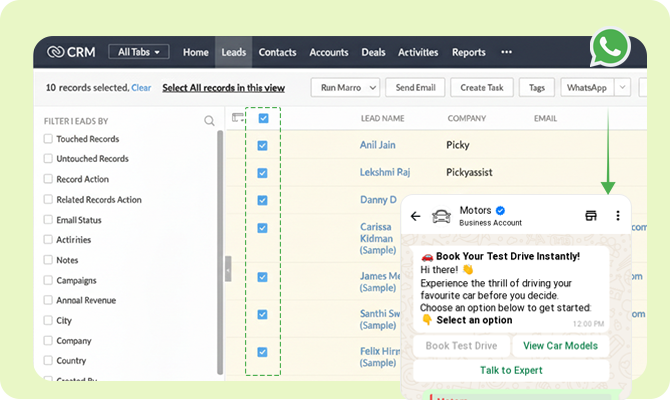
Task: Click the Pickyassist company cell
Action: point(469,172)
